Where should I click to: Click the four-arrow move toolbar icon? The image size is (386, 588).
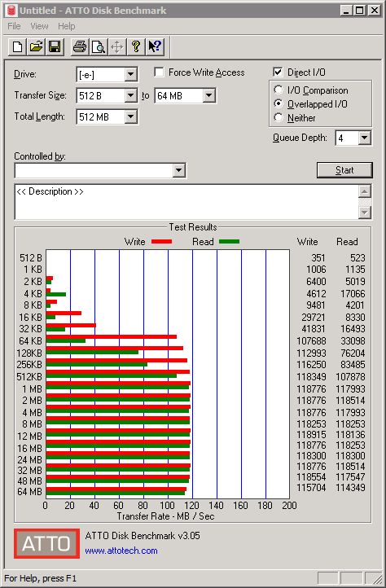click(x=117, y=47)
